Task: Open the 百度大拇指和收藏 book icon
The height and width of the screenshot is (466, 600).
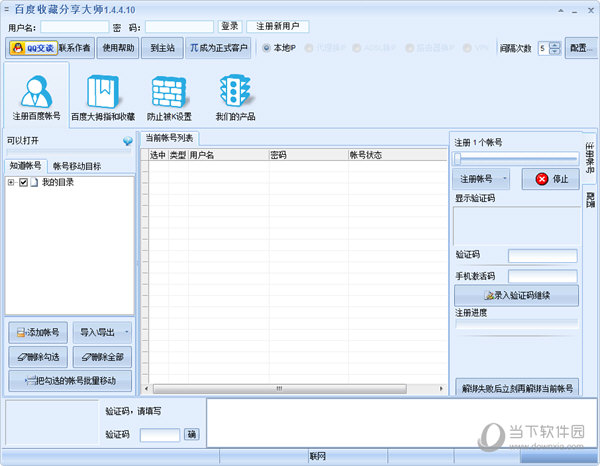Action: [102, 97]
